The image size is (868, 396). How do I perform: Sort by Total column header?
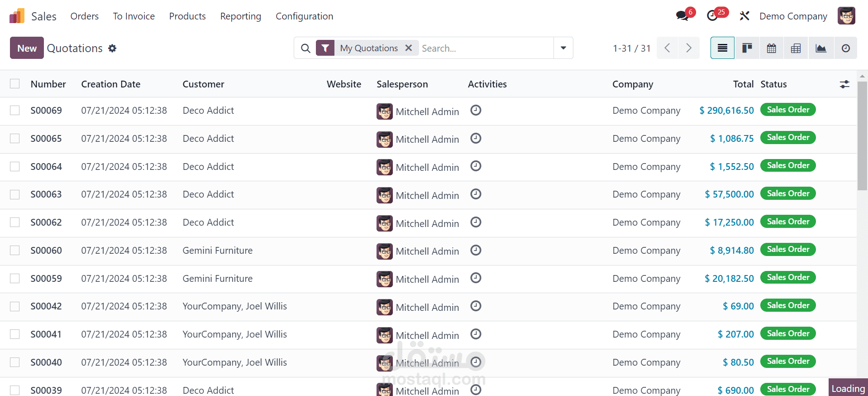click(x=744, y=84)
